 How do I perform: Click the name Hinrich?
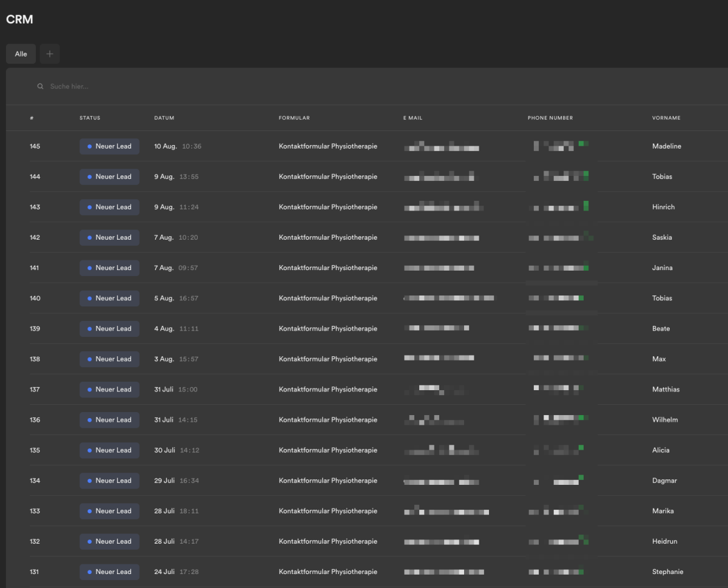click(663, 207)
